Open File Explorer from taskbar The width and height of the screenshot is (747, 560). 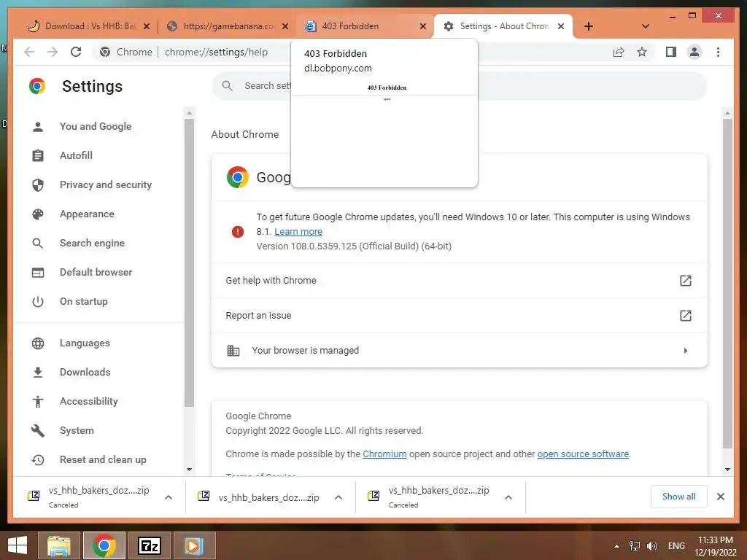pyautogui.click(x=59, y=545)
